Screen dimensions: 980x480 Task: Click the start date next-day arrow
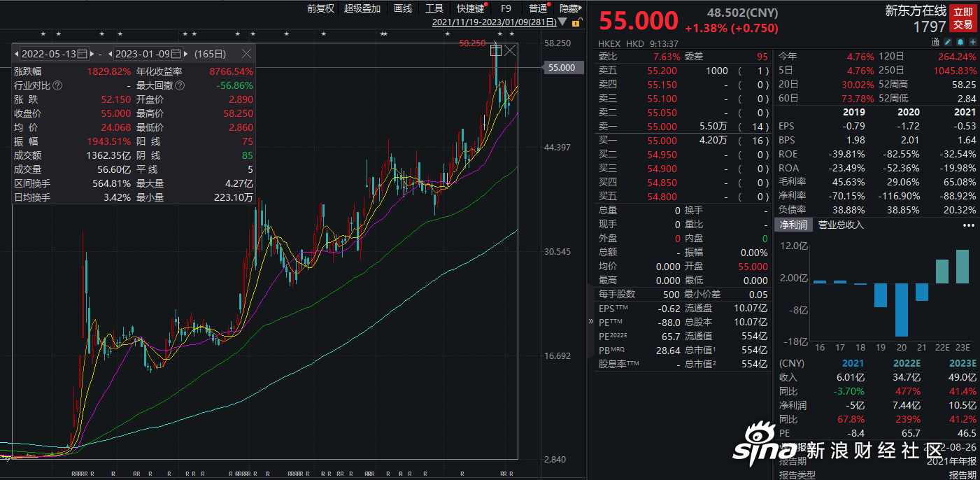point(92,54)
